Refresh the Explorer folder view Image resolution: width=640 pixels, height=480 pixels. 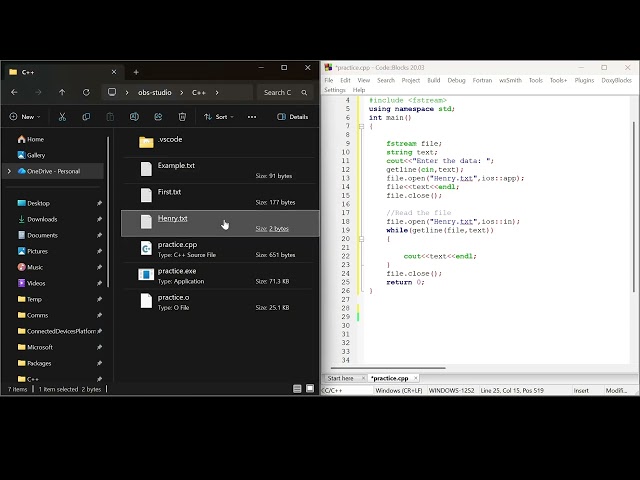click(x=86, y=93)
